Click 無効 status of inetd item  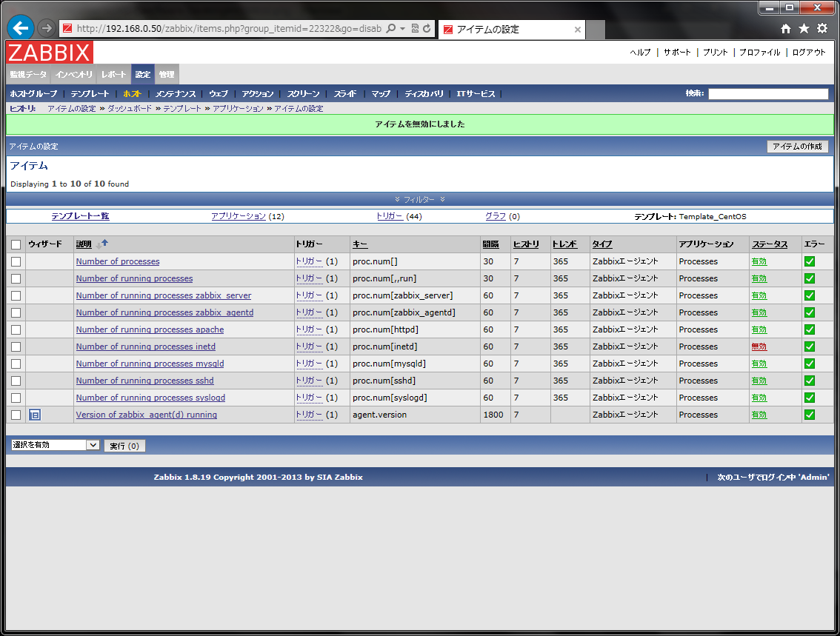point(759,347)
